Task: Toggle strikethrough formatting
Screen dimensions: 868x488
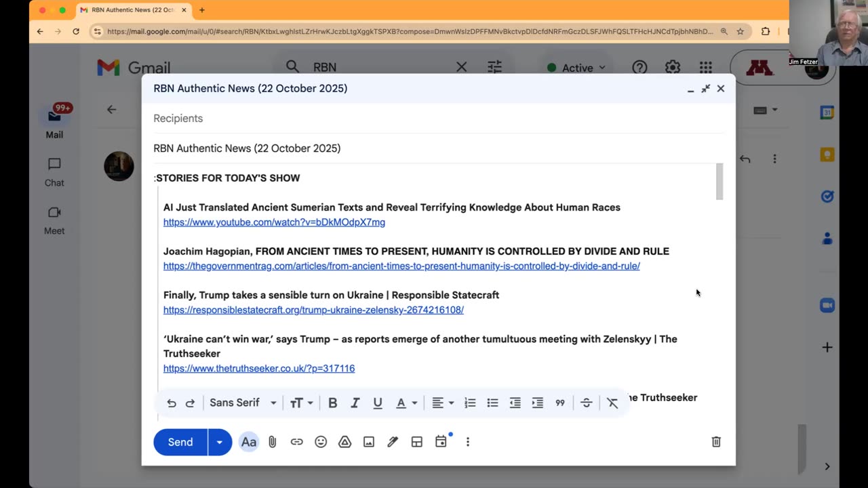Action: tap(587, 403)
